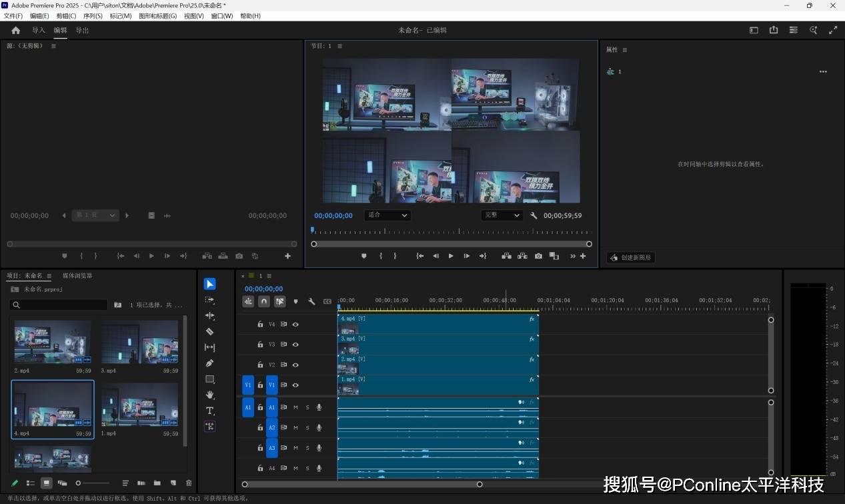Open the 适合 zoom level dropdown
This screenshot has height=504, width=845.
(387, 215)
